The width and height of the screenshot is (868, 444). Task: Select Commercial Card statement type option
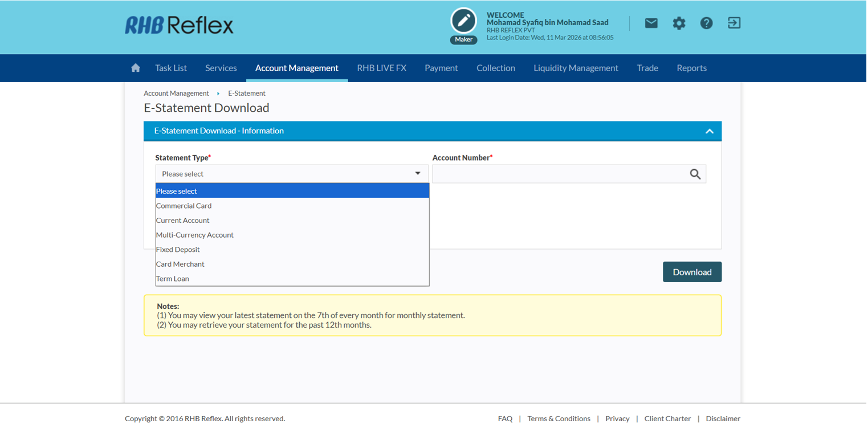coord(184,206)
